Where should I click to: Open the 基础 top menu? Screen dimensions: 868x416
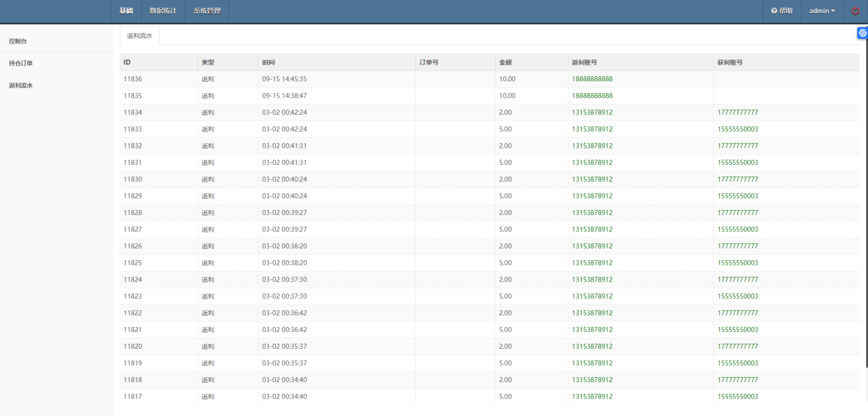point(126,11)
